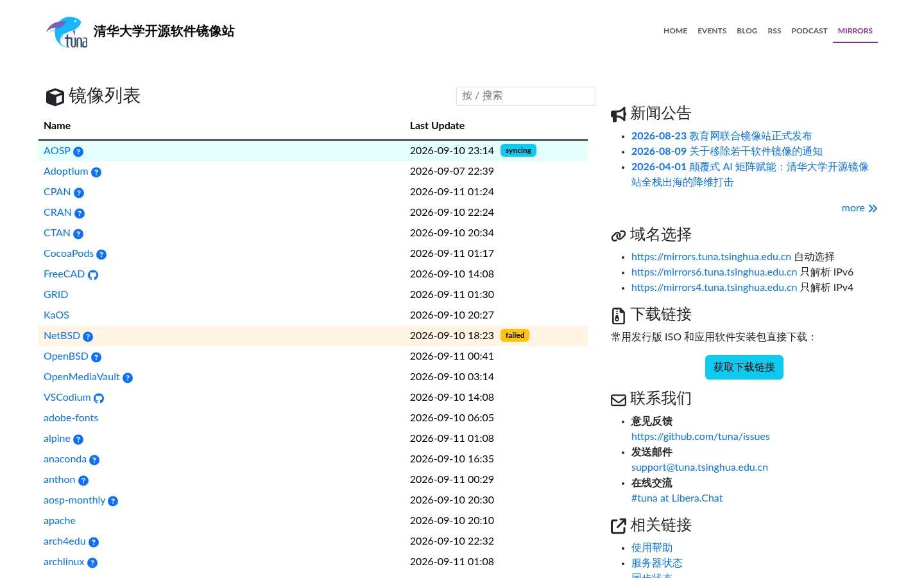
Task: Click the help icon beside aosp-monthly
Action: [113, 501]
